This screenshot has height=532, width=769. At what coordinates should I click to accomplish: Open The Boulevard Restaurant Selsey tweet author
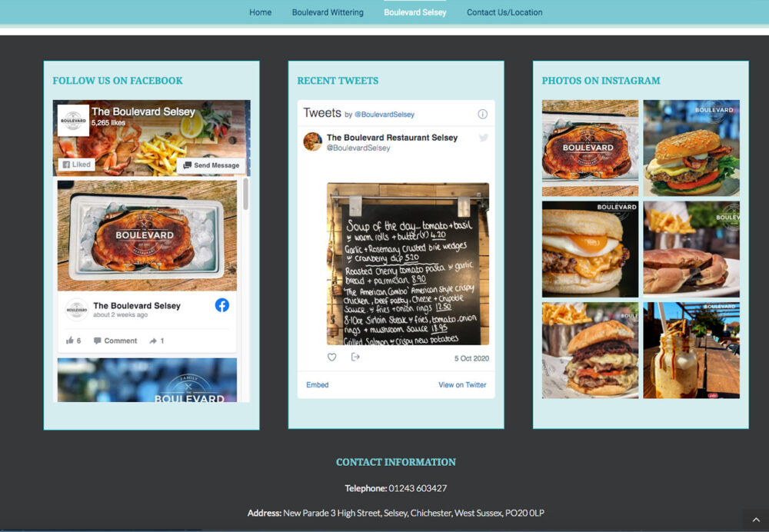click(392, 138)
